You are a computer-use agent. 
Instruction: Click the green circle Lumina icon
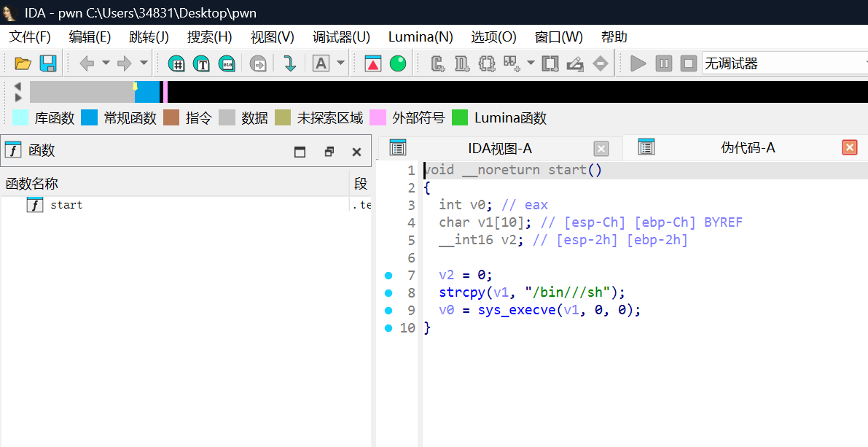point(398,63)
